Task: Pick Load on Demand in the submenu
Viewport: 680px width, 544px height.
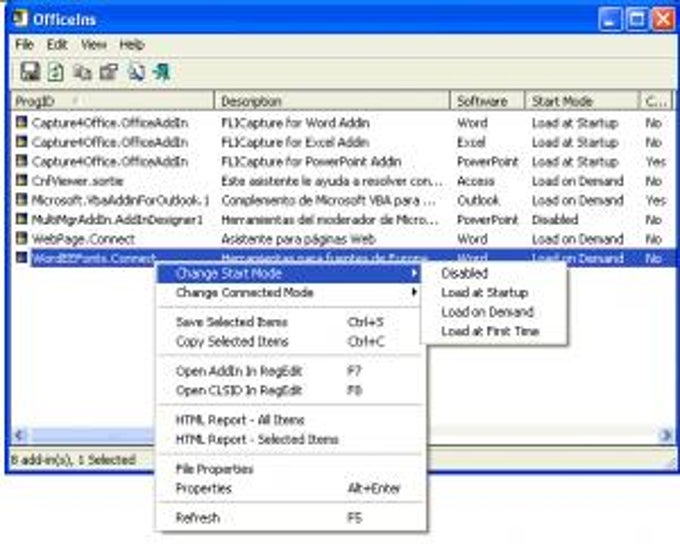Action: click(494, 312)
